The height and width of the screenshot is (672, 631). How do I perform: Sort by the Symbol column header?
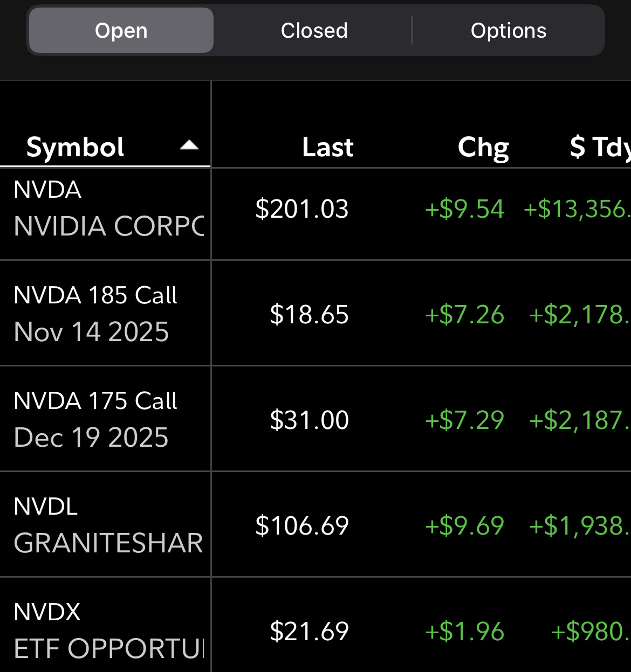coord(75,147)
